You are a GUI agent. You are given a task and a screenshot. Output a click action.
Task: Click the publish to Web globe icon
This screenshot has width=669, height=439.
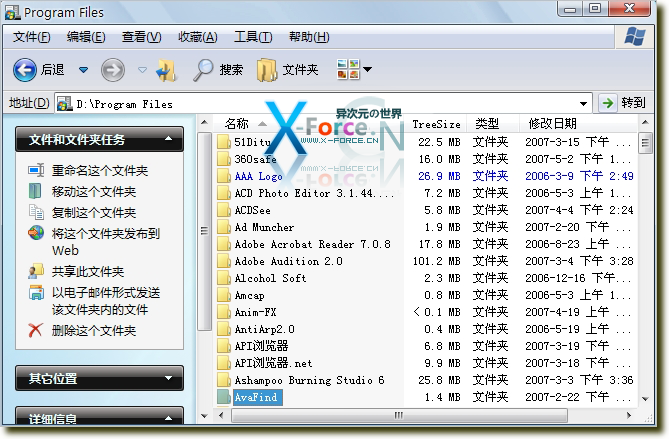tap(36, 233)
